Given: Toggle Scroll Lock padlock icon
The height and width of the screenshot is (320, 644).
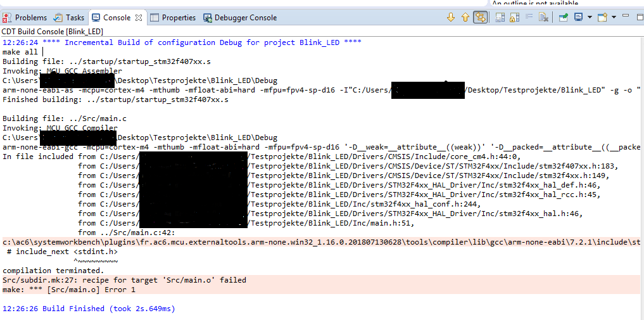Looking at the screenshot, I should [x=514, y=17].
